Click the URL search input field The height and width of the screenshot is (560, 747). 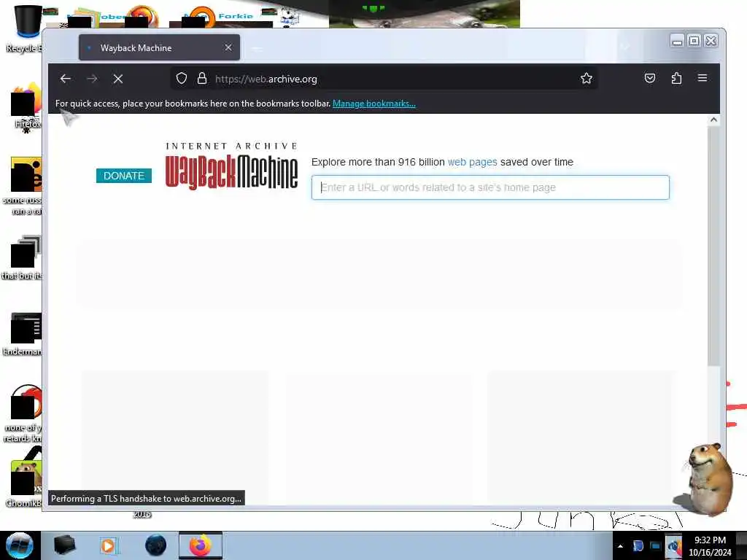490,187
